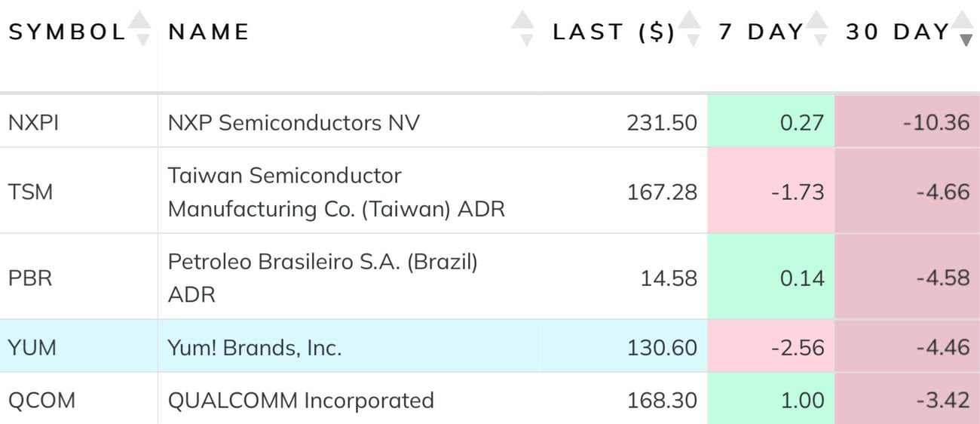This screenshot has height=424, width=980.
Task: Open the QCOM ticker symbol
Action: (41, 400)
